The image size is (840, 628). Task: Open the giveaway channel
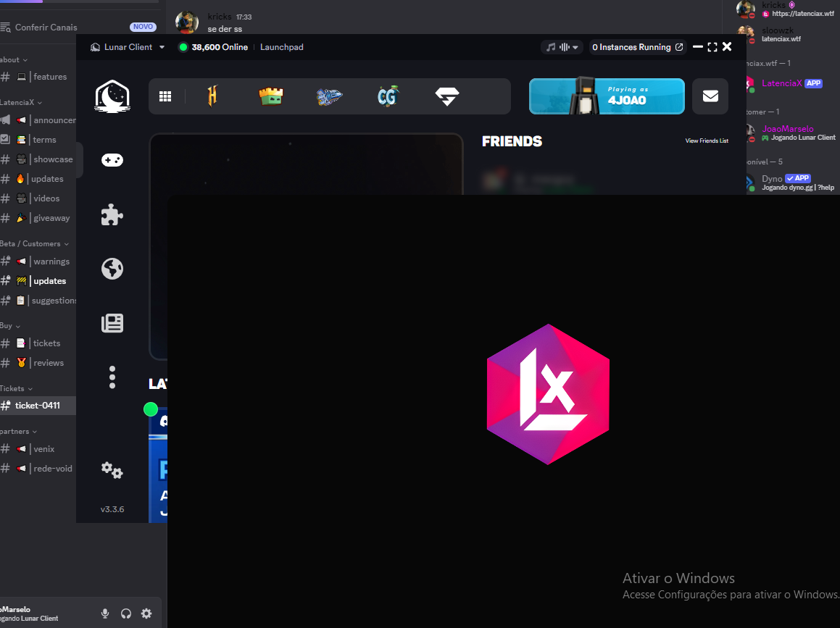click(x=38, y=218)
